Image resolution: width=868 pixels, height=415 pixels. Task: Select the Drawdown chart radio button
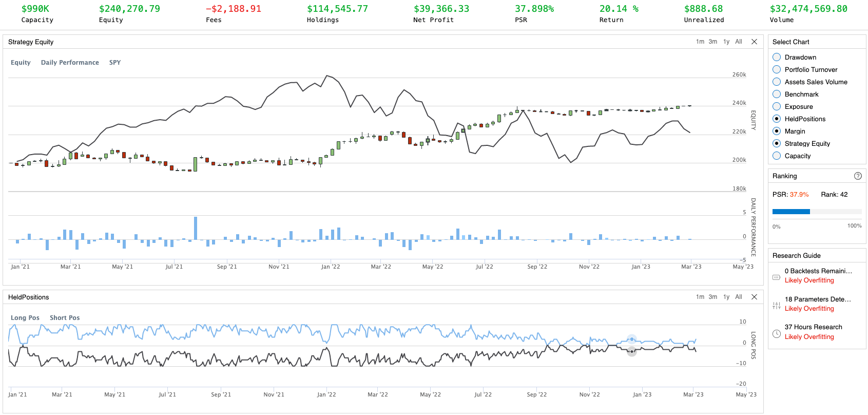(777, 57)
